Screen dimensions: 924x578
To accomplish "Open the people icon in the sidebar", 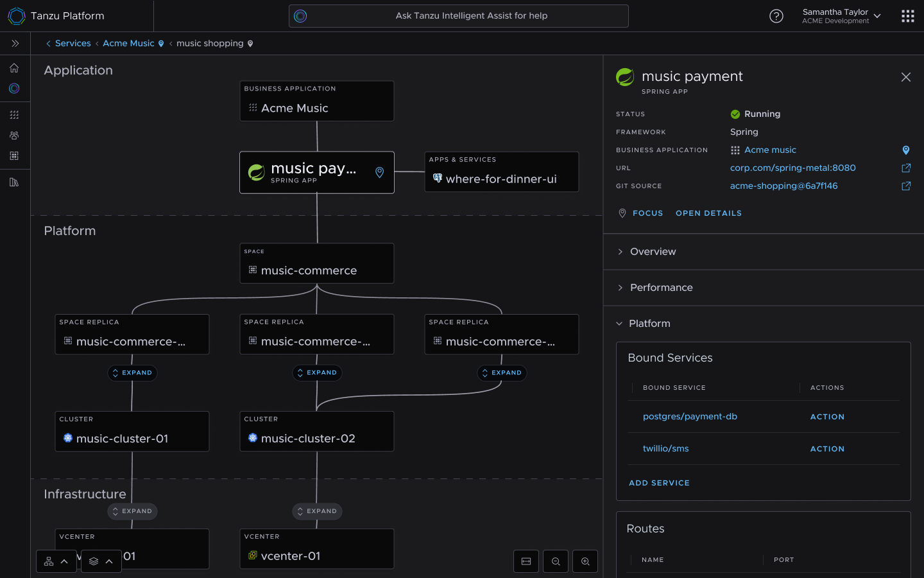I will click(x=14, y=136).
